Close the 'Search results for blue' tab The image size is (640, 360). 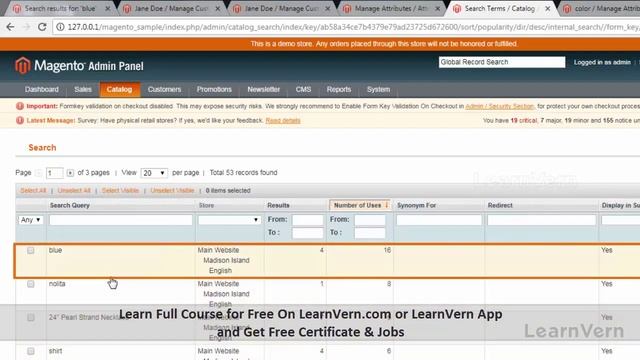pos(107,9)
